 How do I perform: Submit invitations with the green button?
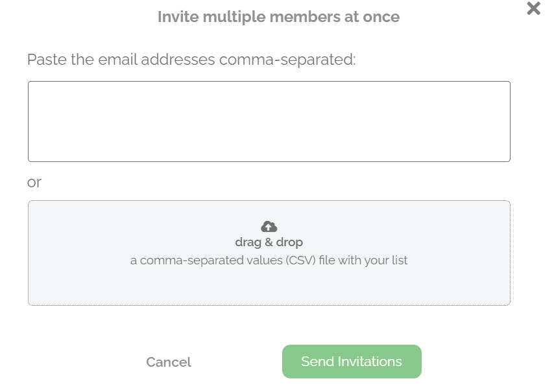pos(352,362)
